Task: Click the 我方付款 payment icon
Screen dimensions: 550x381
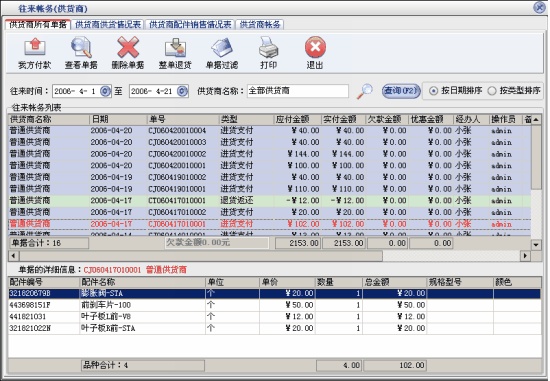Action: (x=34, y=48)
